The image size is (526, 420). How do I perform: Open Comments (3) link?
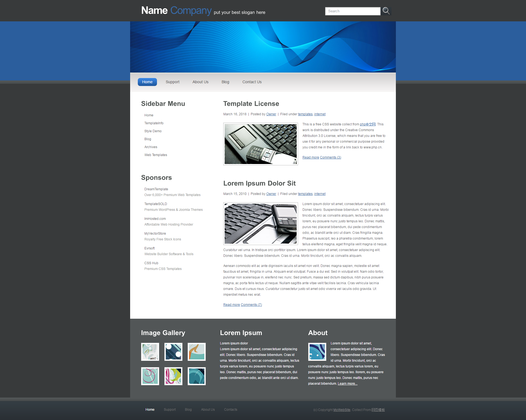click(x=330, y=157)
